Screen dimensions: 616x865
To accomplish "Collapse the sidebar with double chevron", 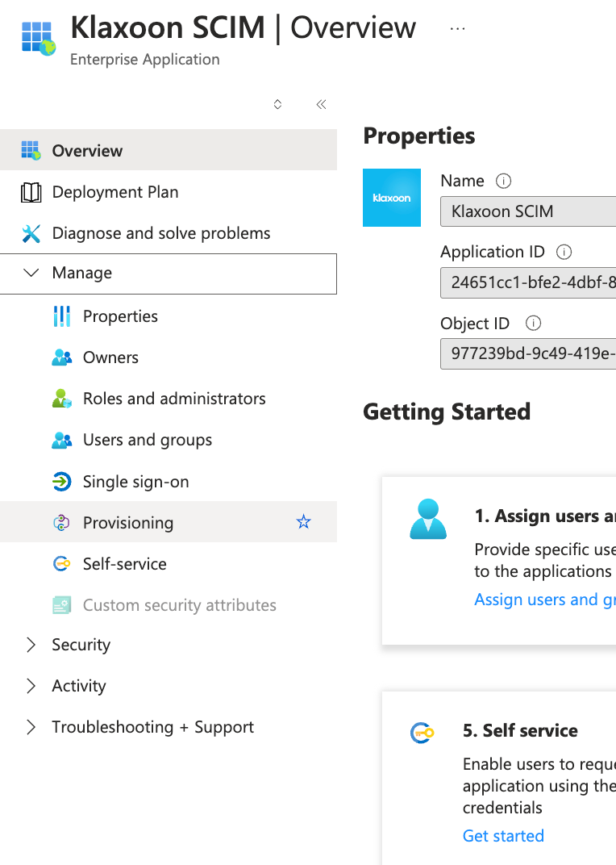I will 321,104.
